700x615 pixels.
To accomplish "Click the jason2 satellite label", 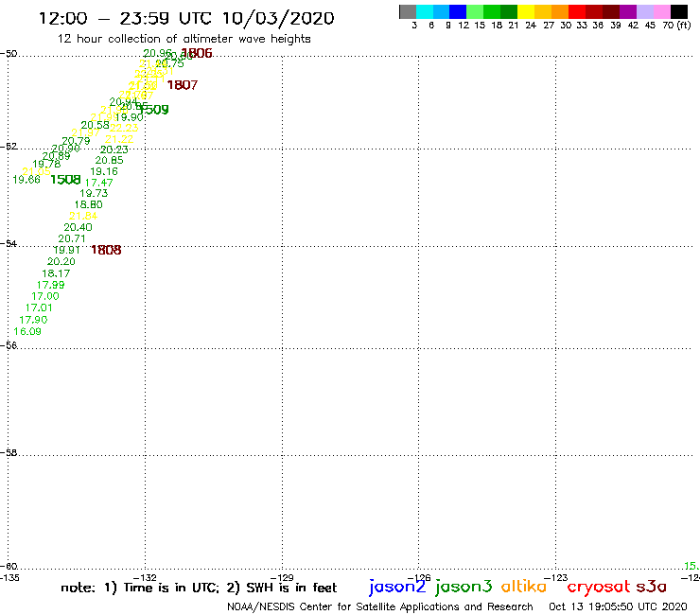I will 397,587.
